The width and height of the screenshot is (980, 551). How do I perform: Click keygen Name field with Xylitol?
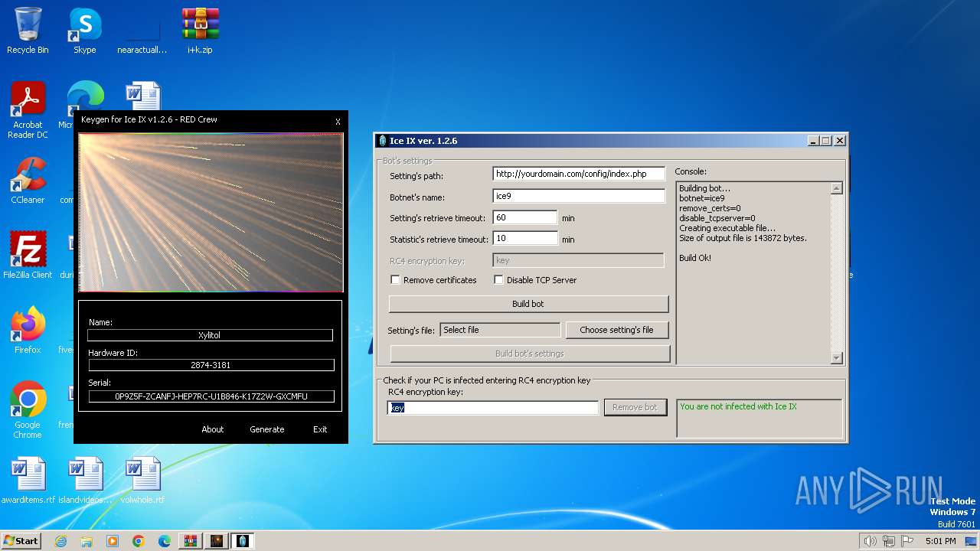click(x=210, y=335)
